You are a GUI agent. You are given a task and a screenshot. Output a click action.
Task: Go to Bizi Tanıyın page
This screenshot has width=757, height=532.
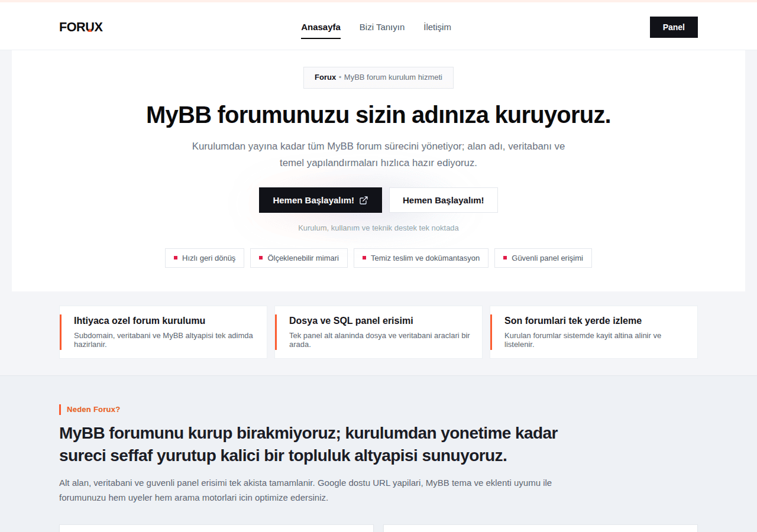pyautogui.click(x=382, y=27)
